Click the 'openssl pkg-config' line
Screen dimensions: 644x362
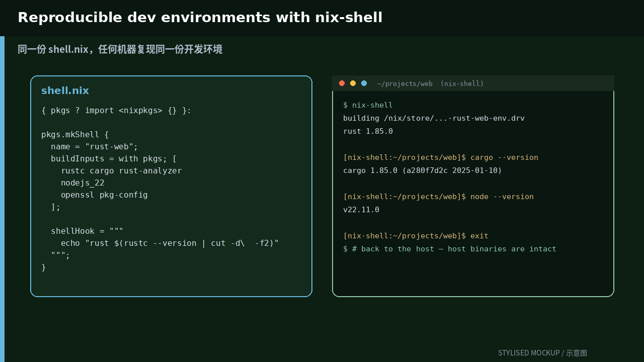(104, 195)
